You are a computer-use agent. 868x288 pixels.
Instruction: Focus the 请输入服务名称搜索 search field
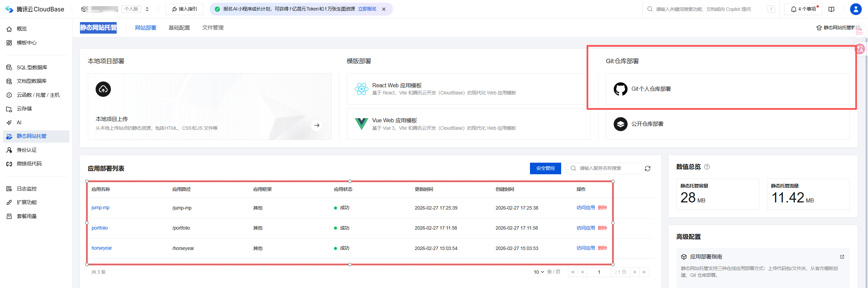[604, 168]
